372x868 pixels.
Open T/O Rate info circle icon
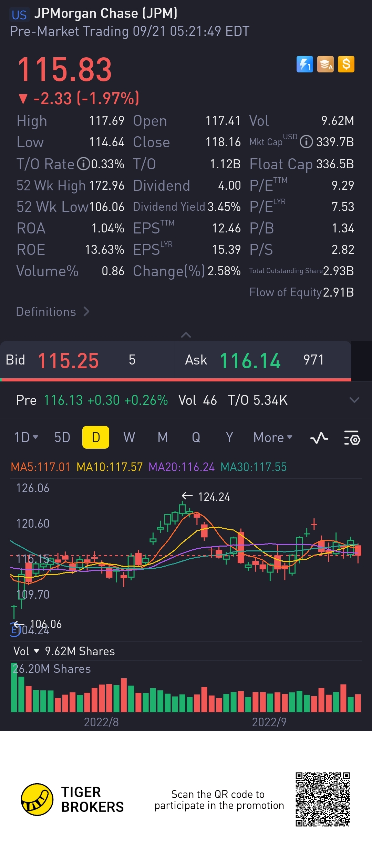[x=83, y=164]
